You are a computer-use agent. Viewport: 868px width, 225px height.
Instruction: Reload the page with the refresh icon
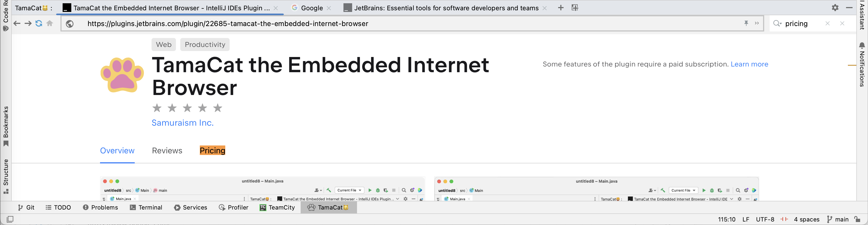(39, 24)
